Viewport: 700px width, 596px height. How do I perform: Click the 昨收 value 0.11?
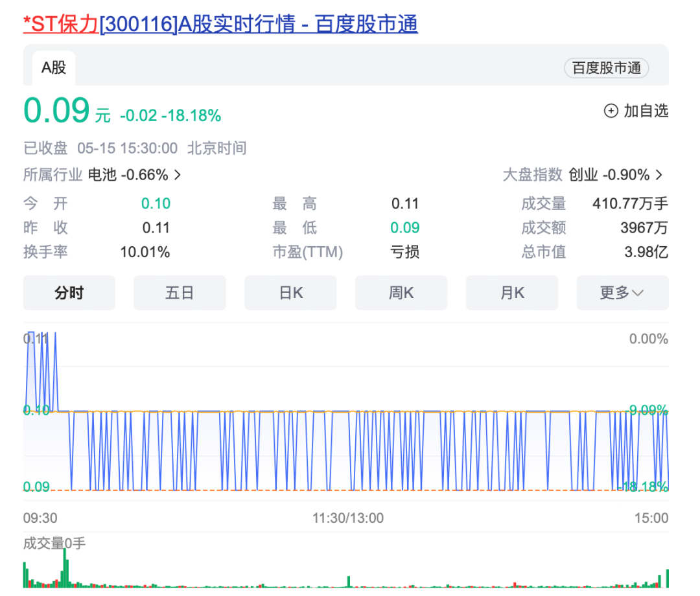(x=156, y=227)
